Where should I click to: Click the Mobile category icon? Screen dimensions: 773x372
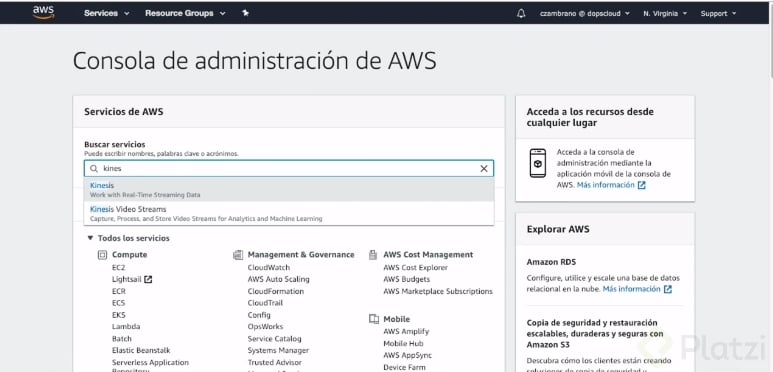pos(374,319)
